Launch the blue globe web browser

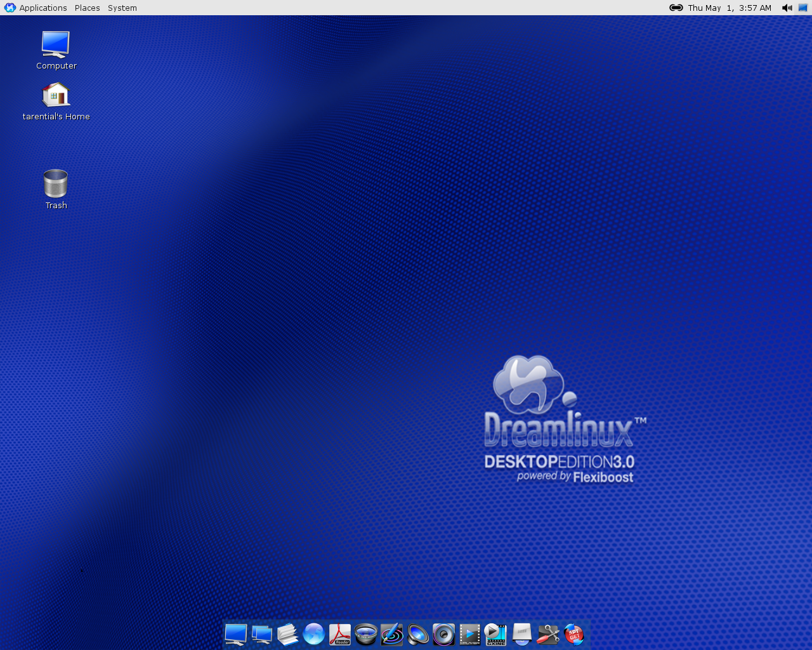[313, 634]
